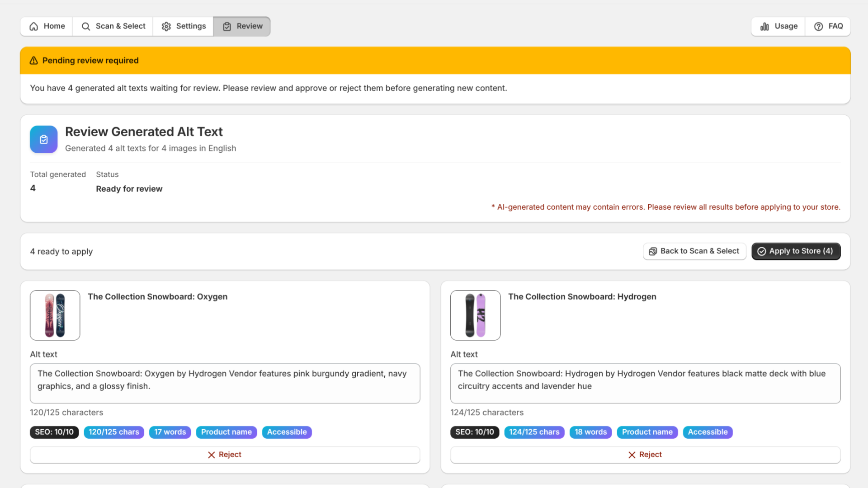Select the magnifier icon on Scan & Select

click(85, 26)
